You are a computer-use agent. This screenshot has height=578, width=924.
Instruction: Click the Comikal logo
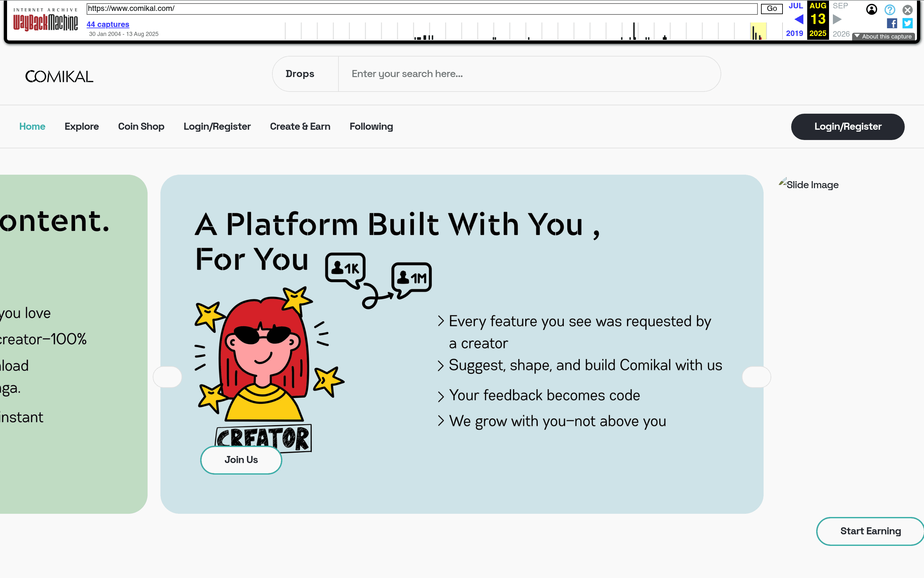click(x=59, y=76)
